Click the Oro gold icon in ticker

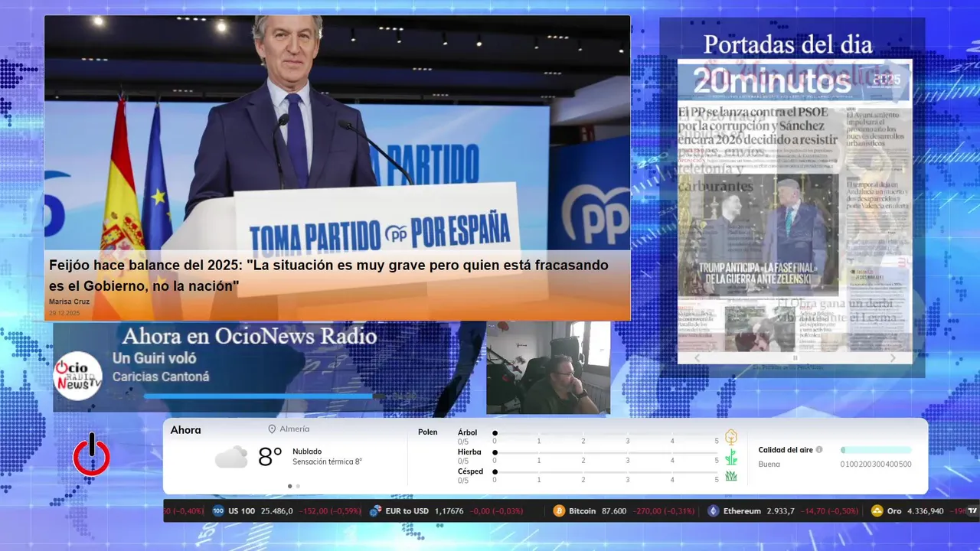coord(877,511)
